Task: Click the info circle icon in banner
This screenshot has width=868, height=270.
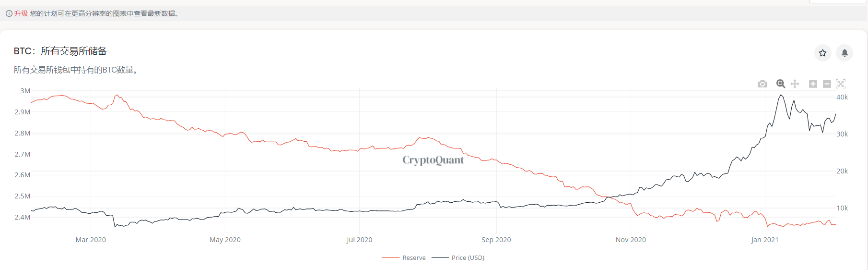Action: [9, 13]
